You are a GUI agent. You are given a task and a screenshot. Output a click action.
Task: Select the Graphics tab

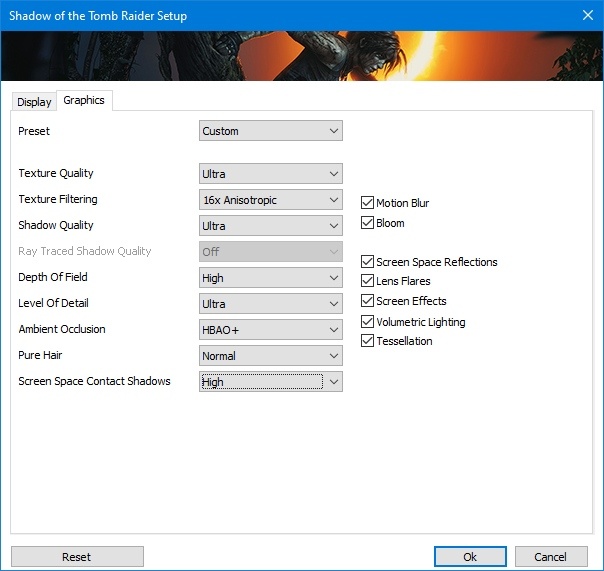(84, 100)
